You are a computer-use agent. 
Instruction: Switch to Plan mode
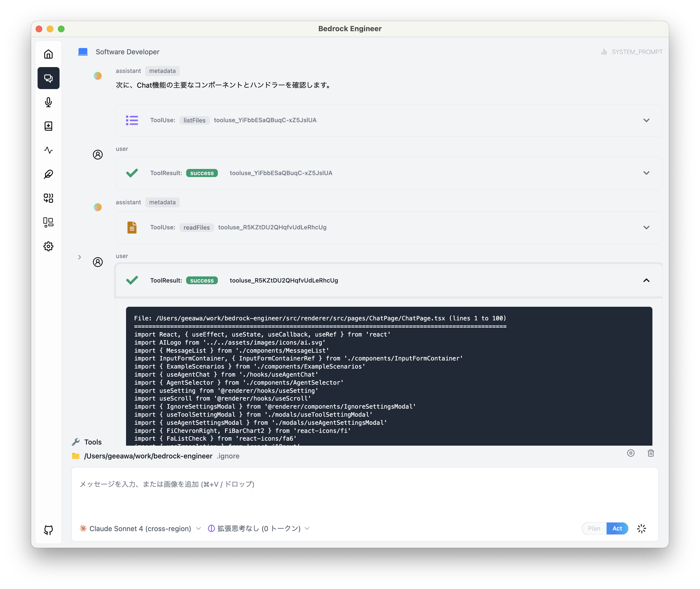pyautogui.click(x=594, y=529)
